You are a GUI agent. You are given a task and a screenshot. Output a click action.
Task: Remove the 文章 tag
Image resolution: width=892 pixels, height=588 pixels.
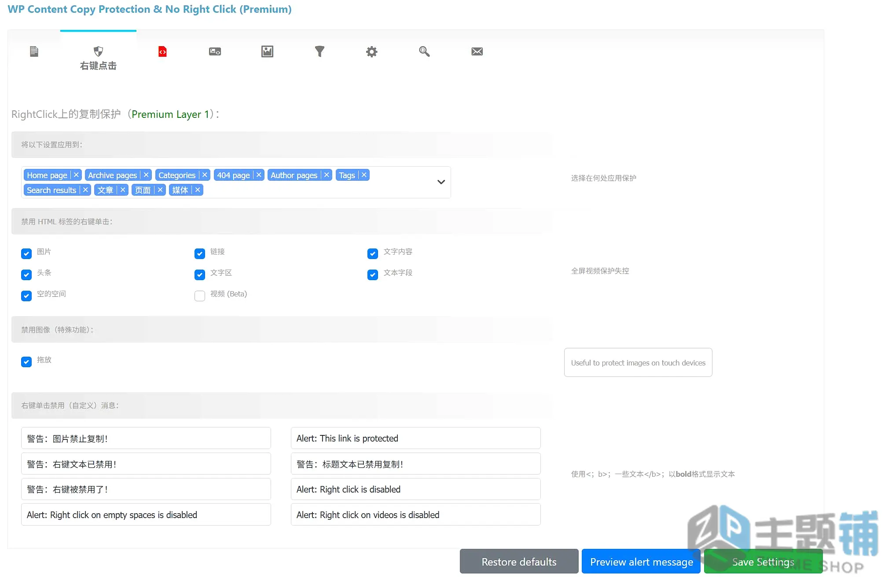click(123, 190)
